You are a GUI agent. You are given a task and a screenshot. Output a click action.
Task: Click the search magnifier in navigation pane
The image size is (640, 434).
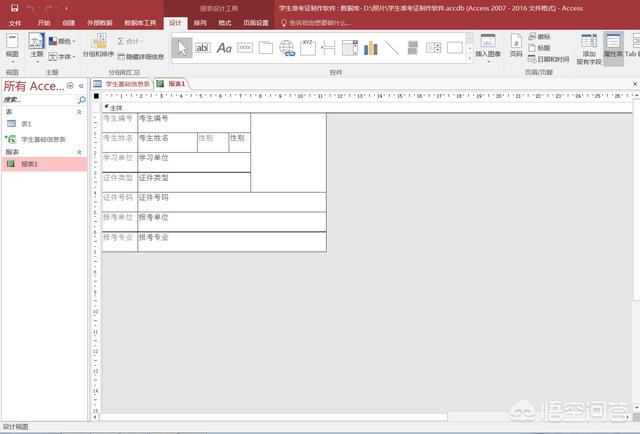point(82,100)
